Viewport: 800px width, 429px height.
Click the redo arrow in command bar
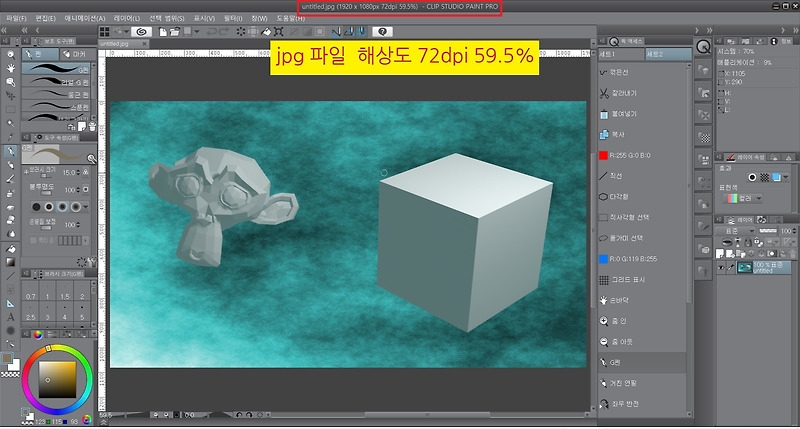224,32
